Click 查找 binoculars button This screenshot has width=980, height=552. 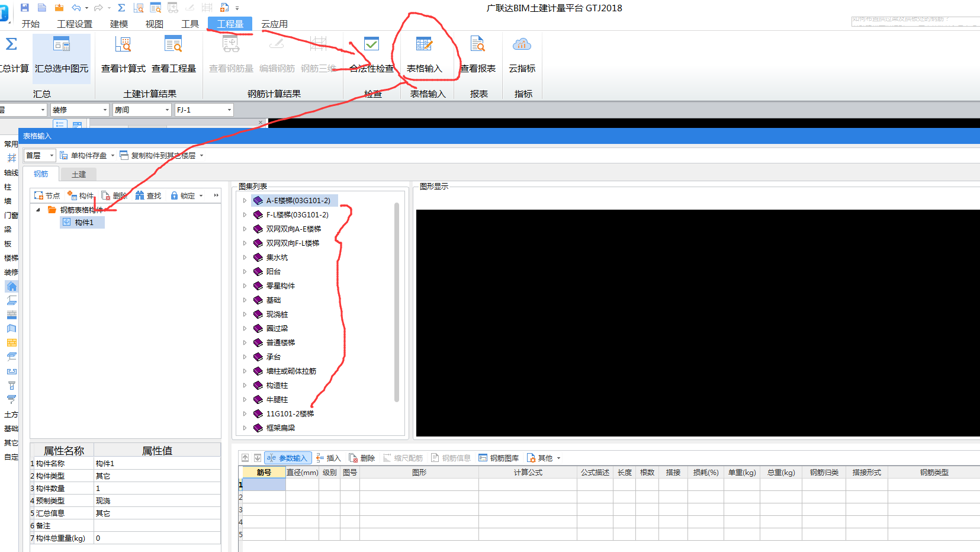point(148,195)
